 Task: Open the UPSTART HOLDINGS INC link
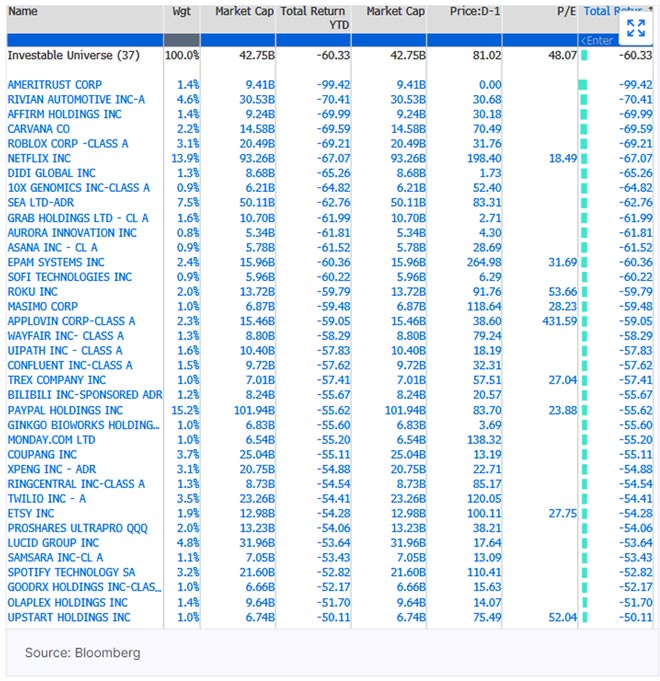tap(69, 617)
